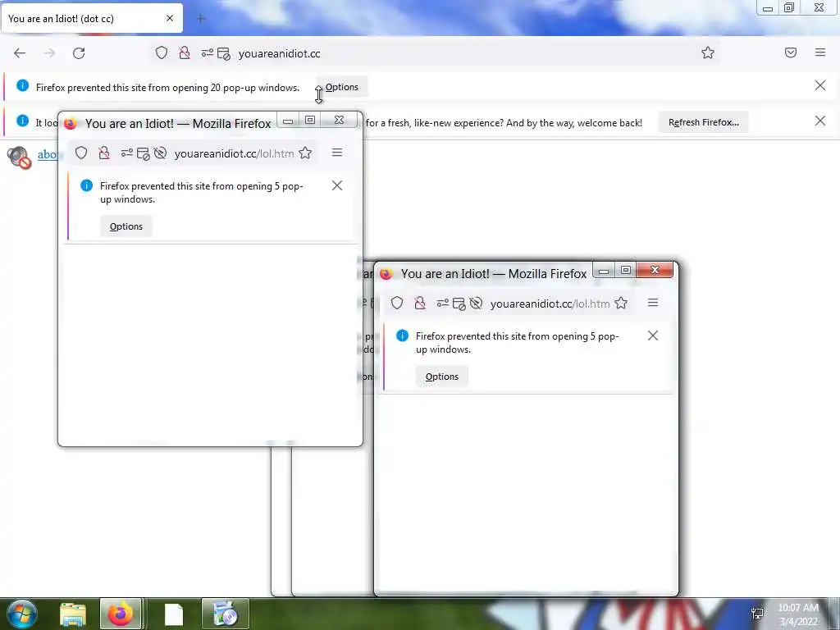The height and width of the screenshot is (630, 840).
Task: Dismiss the Refresh Firefox notification bar
Action: [820, 121]
